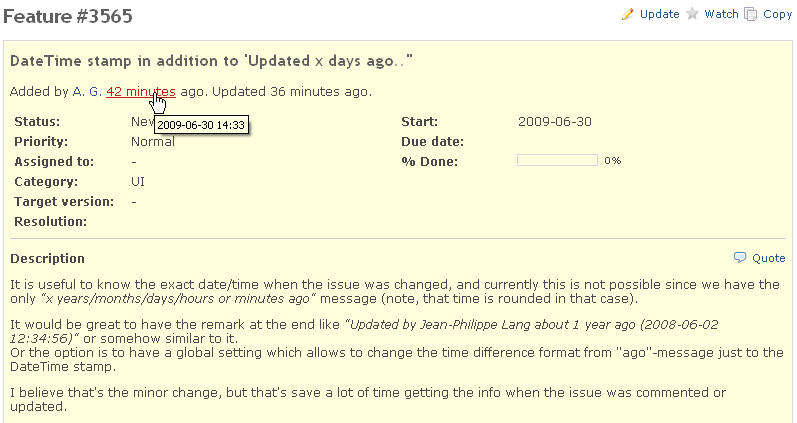Click the copy pages icon
Image resolution: width=797 pixels, height=423 pixels.
(751, 14)
